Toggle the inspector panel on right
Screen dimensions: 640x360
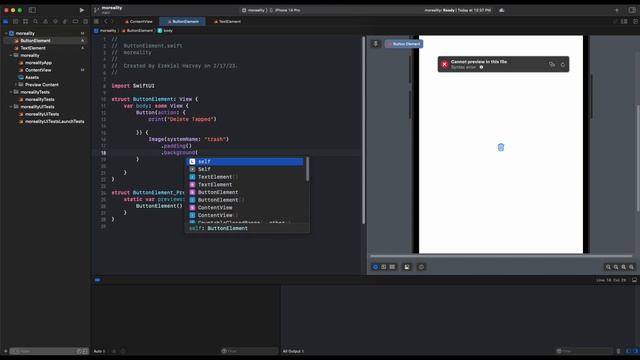[632, 10]
